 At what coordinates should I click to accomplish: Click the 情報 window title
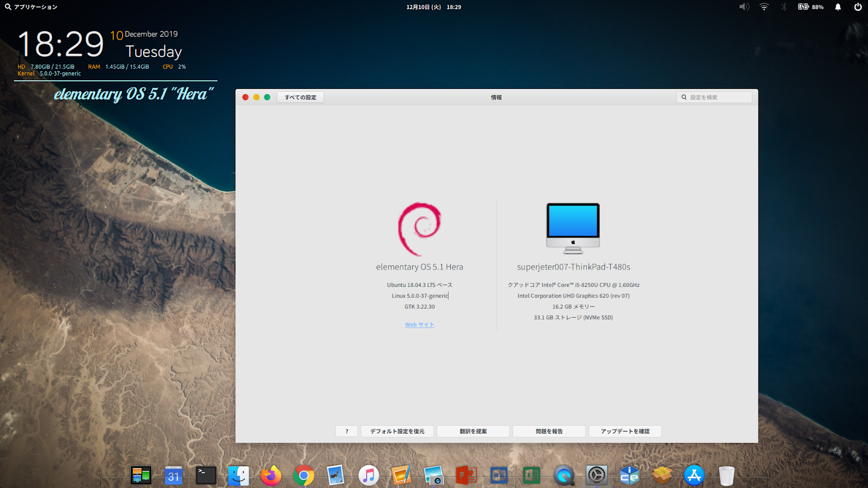(x=496, y=97)
